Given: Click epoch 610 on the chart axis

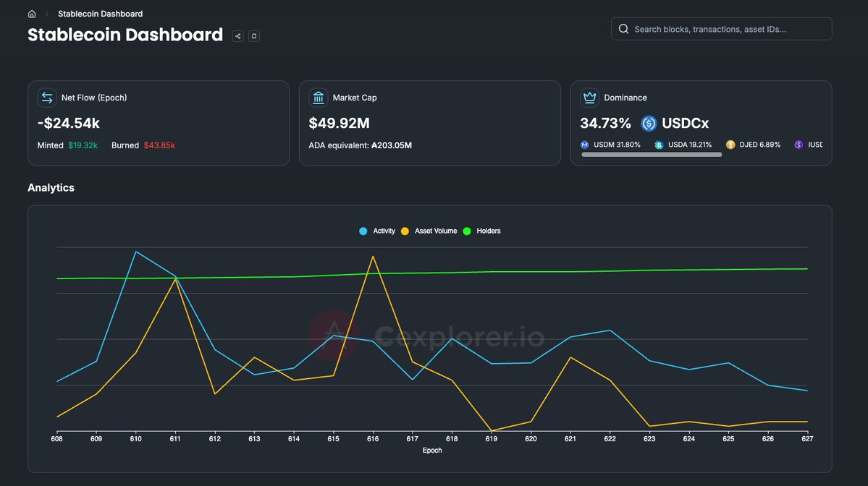Looking at the screenshot, I should 135,439.
